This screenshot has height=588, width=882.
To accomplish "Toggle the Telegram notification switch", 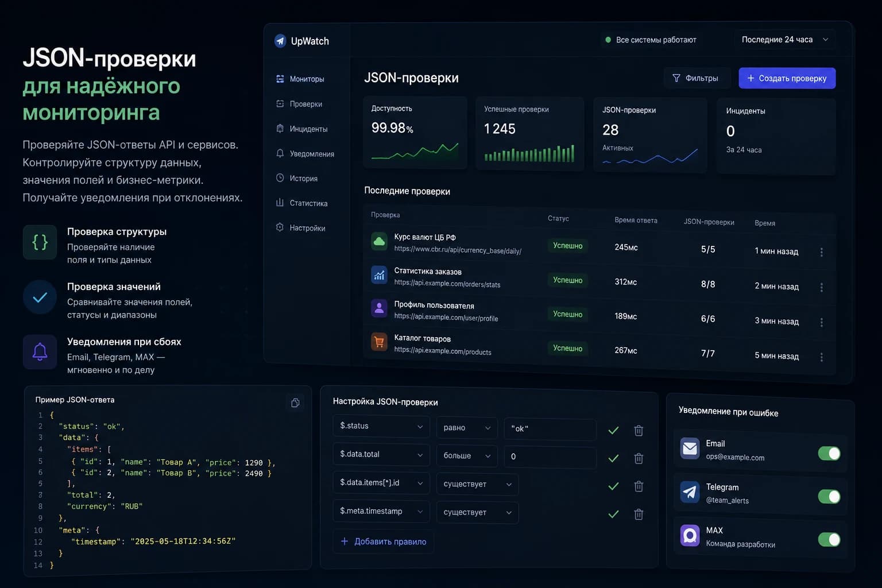I will coord(829,497).
